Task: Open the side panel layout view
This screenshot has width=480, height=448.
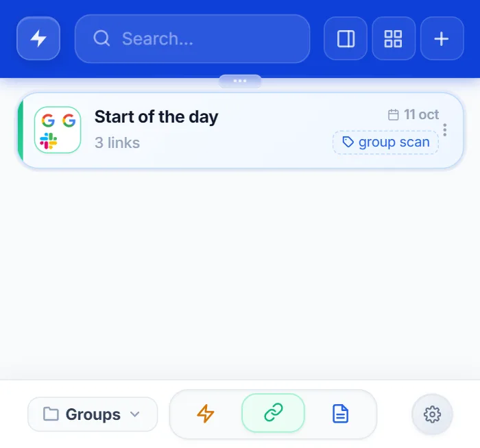Action: click(x=346, y=38)
